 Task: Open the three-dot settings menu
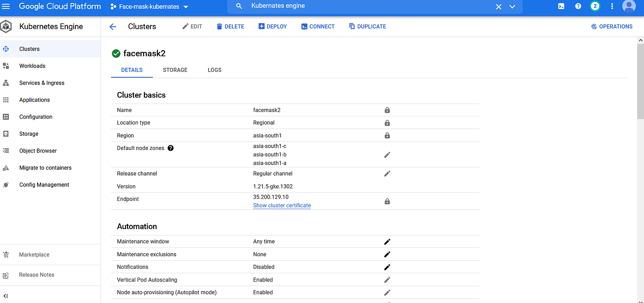click(x=612, y=6)
